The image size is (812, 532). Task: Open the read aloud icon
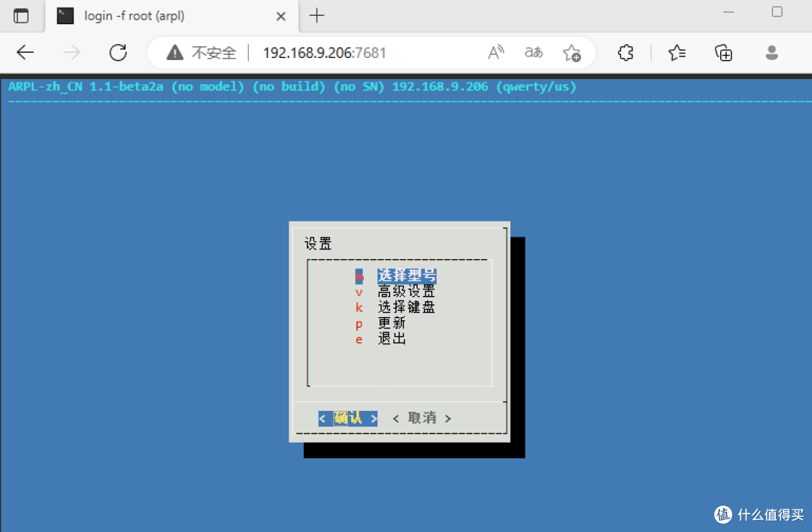(495, 53)
